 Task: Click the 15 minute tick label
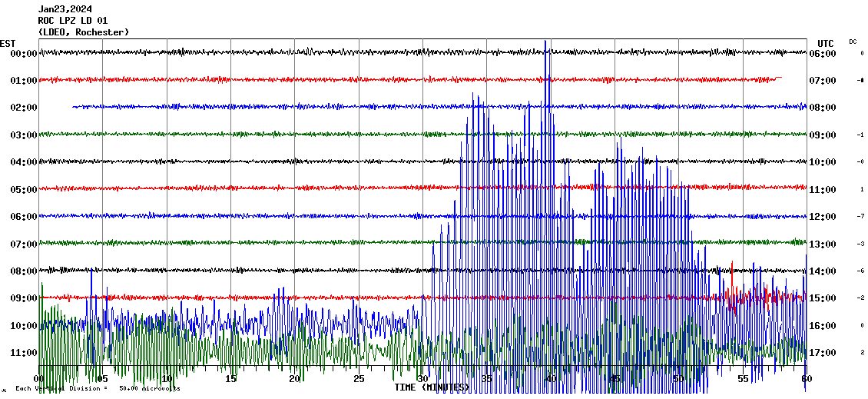pos(230,379)
